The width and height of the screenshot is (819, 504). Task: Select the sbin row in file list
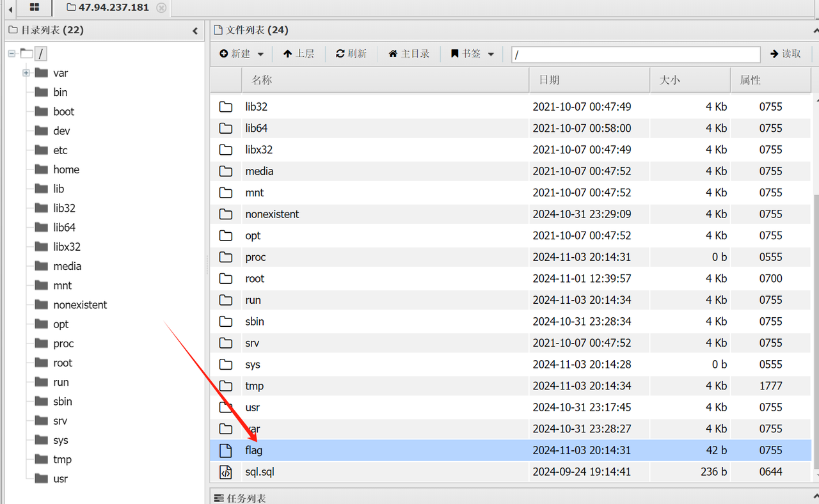(511, 321)
